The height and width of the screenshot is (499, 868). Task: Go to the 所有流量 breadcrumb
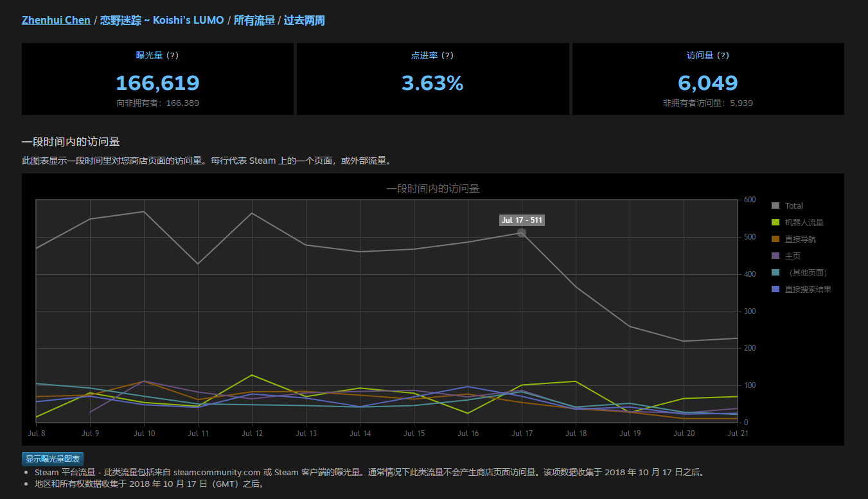(254, 21)
